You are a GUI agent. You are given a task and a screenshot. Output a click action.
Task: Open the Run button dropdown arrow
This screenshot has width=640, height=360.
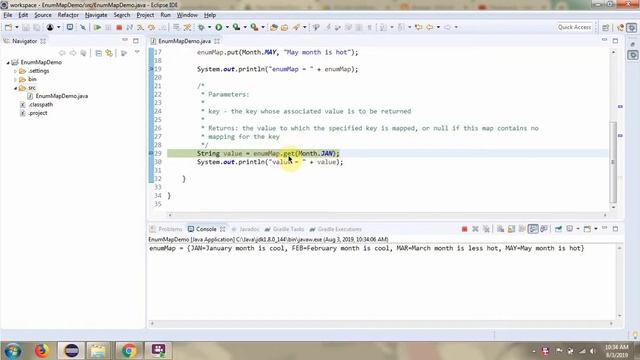[x=227, y=27]
